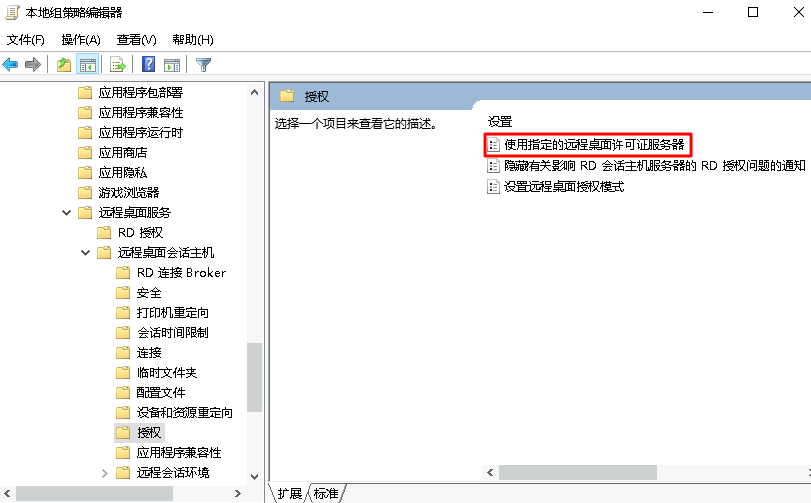811x503 pixels.
Task: Click the blue Back arrow toolbar icon
Action: (x=10, y=65)
